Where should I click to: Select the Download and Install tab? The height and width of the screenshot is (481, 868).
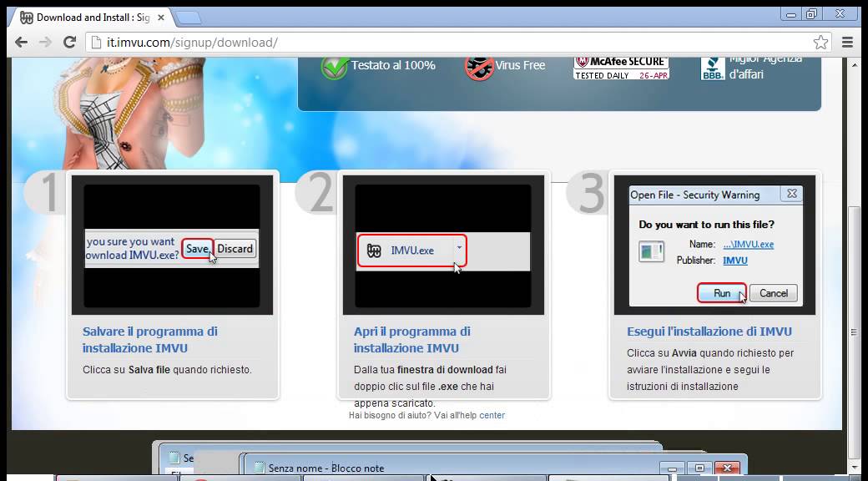click(93, 18)
